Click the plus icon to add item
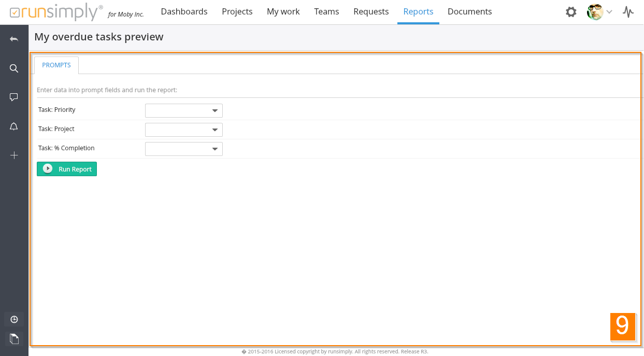The image size is (644, 356). tap(14, 155)
